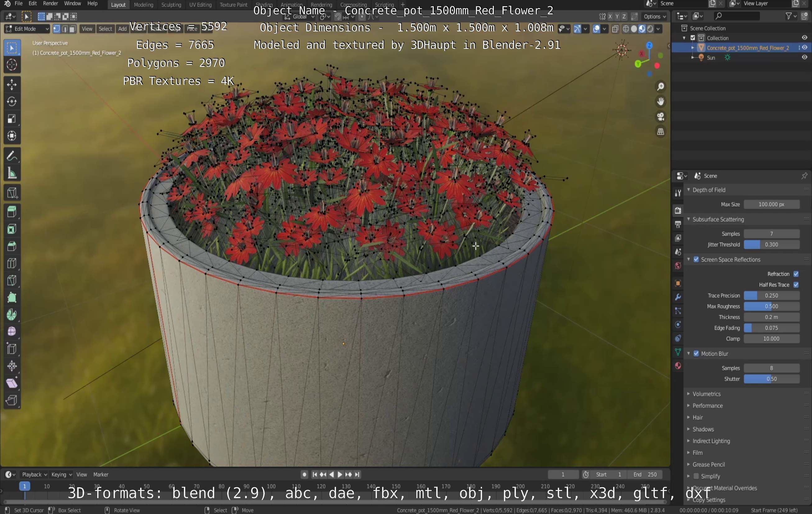
Task: Click the viewport zoom magnifier icon
Action: point(661,87)
